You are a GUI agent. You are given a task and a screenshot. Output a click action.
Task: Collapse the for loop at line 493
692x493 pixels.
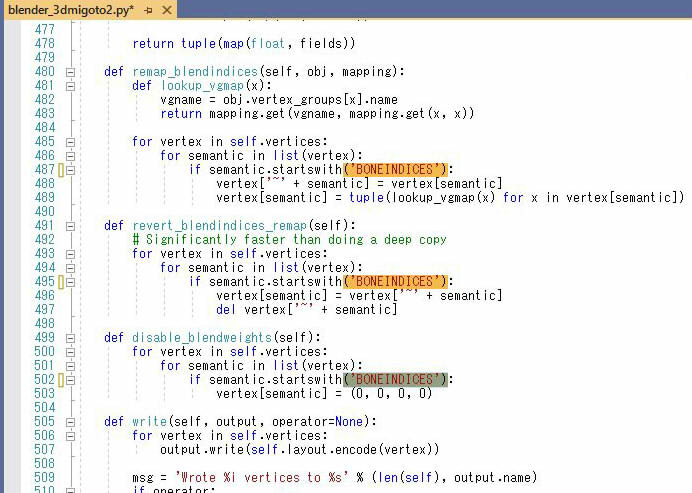click(70, 254)
